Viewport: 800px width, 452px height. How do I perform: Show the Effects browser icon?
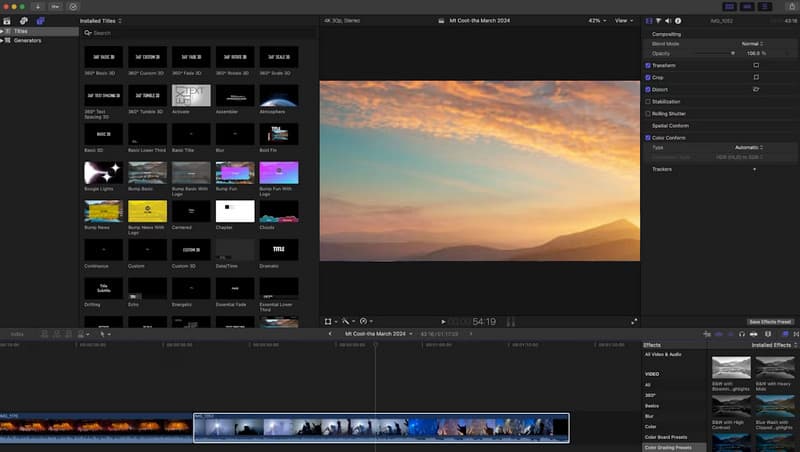785,334
